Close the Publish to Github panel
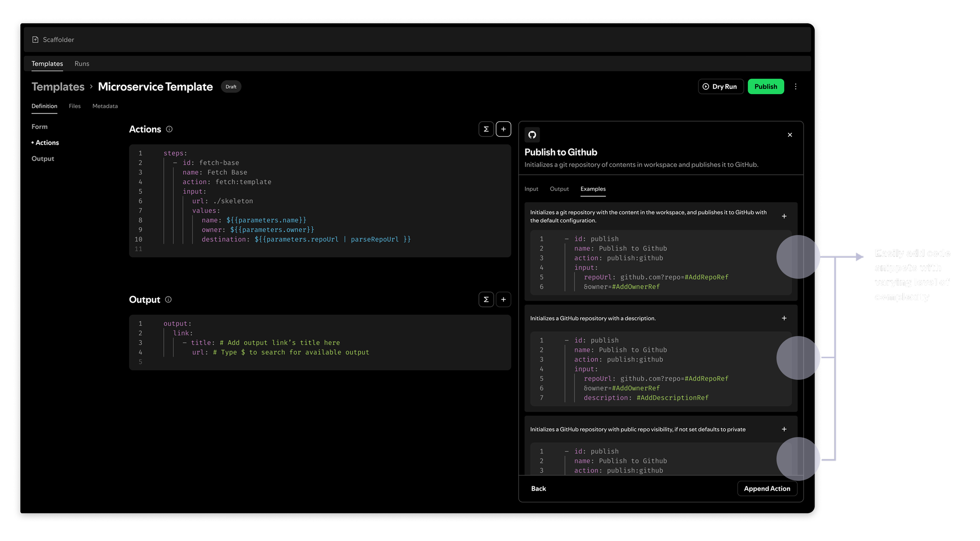 [x=790, y=135]
